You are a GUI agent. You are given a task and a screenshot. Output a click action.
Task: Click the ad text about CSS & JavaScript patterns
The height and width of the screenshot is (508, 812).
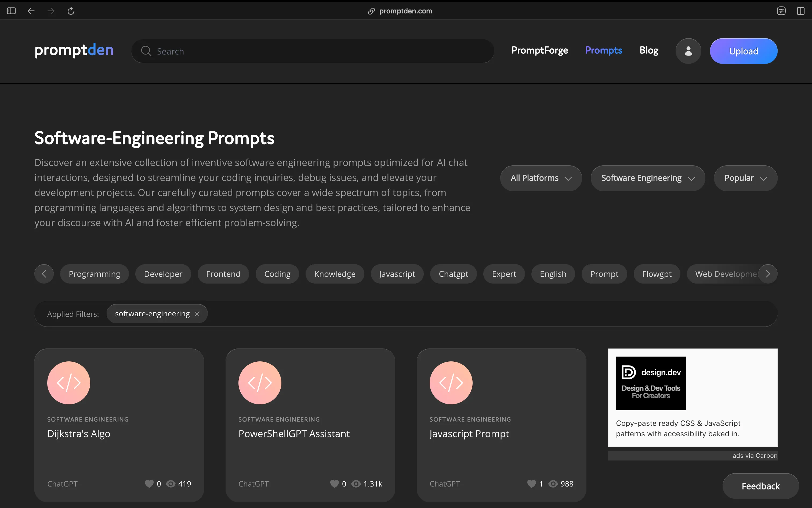pyautogui.click(x=678, y=428)
